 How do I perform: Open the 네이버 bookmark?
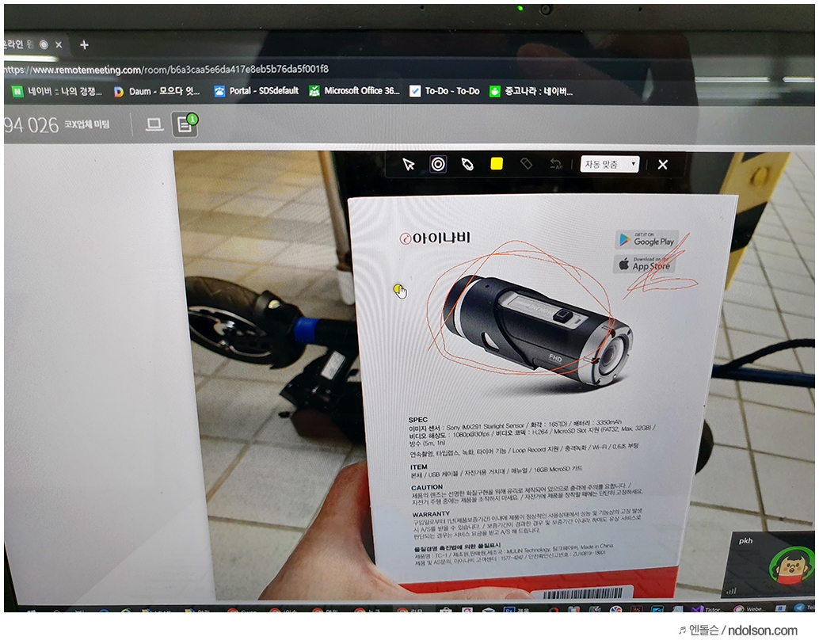57,91
